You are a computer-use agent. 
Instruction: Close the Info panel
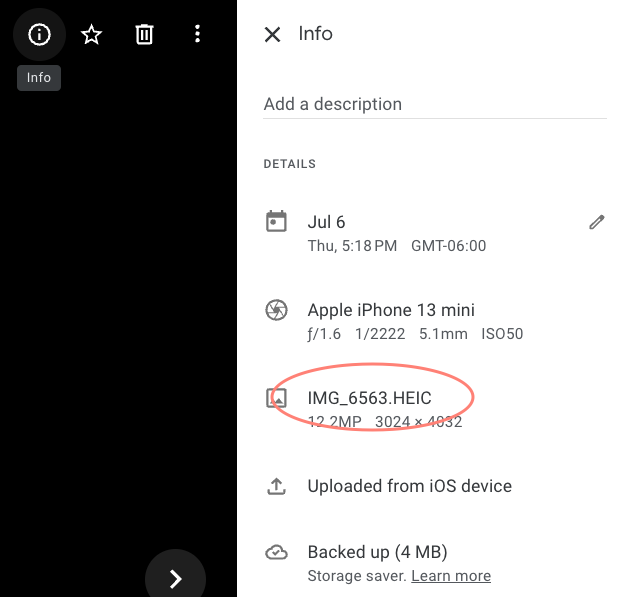tap(272, 35)
